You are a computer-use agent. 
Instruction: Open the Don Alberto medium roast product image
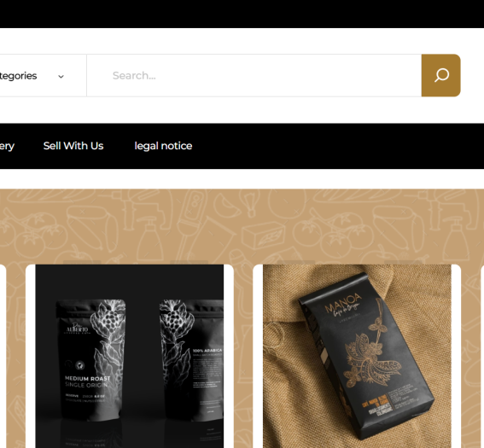pos(130,356)
